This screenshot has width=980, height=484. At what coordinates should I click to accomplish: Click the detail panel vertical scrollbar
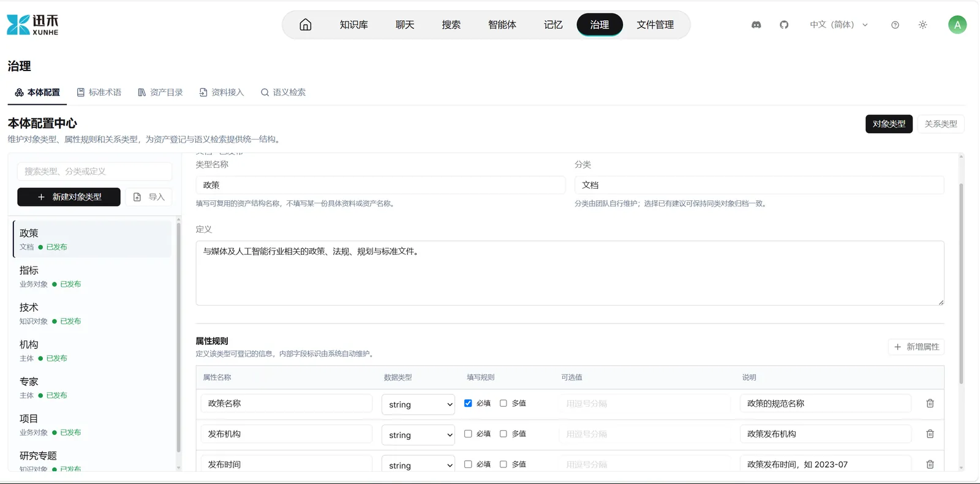tap(961, 283)
